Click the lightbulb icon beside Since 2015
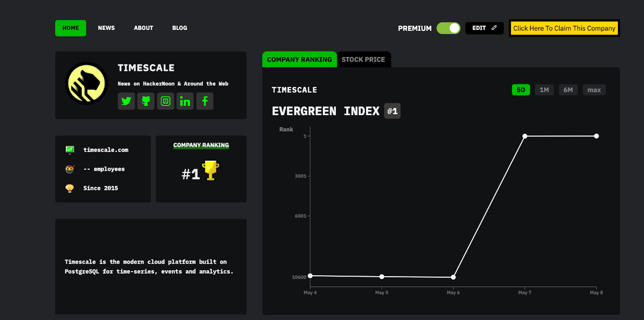This screenshot has width=644, height=320. point(70,188)
